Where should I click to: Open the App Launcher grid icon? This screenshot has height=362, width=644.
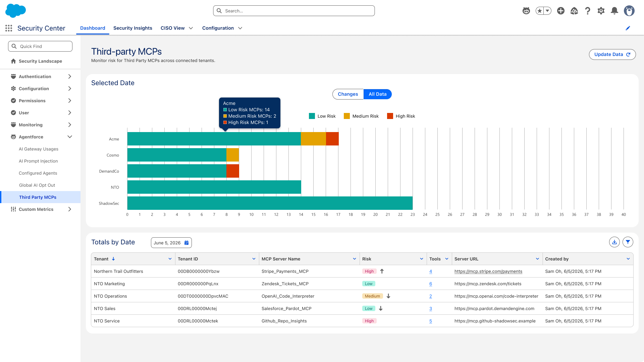pyautogui.click(x=9, y=28)
